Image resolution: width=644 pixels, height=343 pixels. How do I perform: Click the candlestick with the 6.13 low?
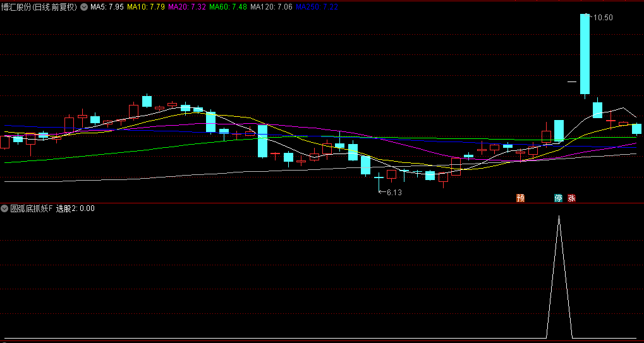coord(379,183)
